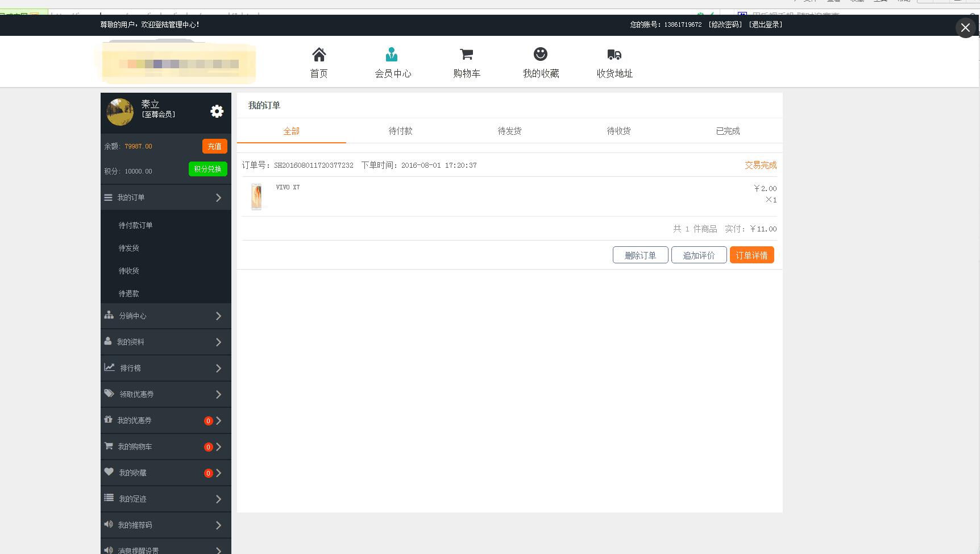Click the 退出登录 logout link

tap(765, 24)
